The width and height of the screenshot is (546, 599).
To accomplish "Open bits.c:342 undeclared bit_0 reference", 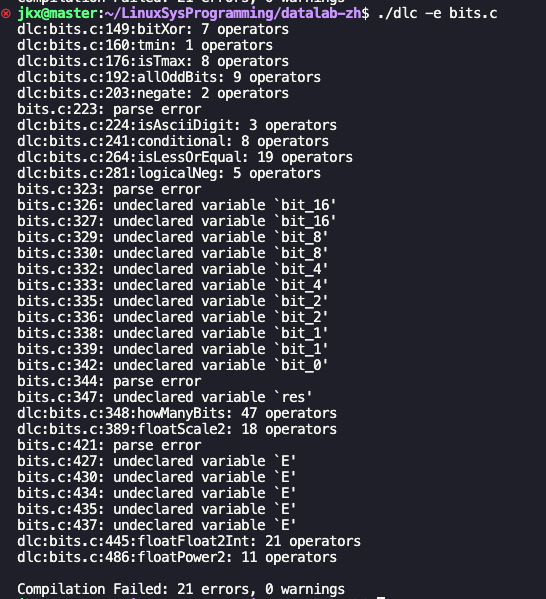I will (x=172, y=365).
